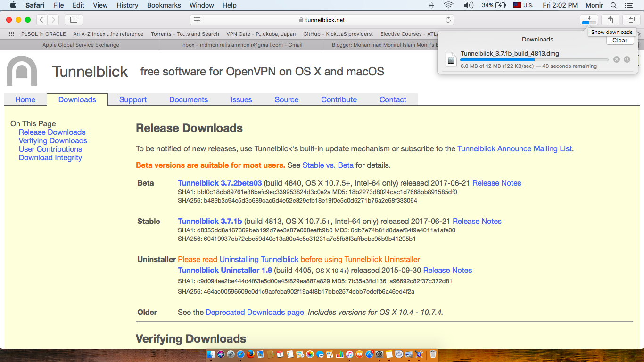Open the Top Sites grid icon
This screenshot has height=362, width=644.
(11, 34)
